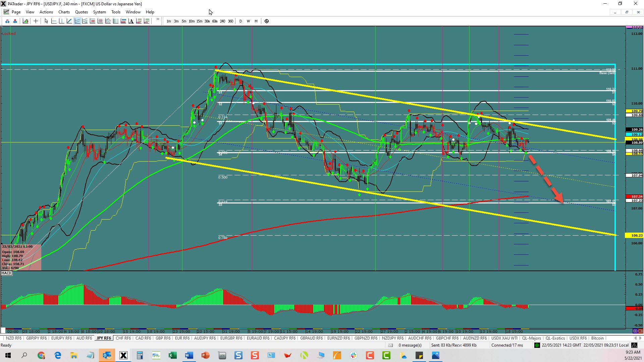The image size is (644, 362).
Task: Select the horizontal line drawing tool
Action: 54,21
